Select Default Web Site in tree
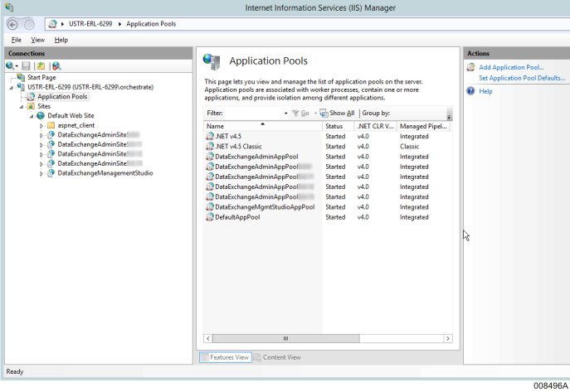 point(71,115)
